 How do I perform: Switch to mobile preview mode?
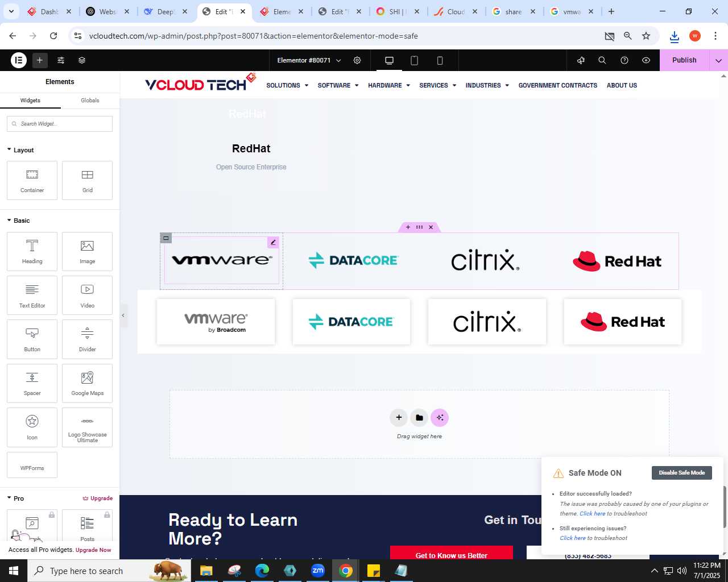[x=440, y=60]
